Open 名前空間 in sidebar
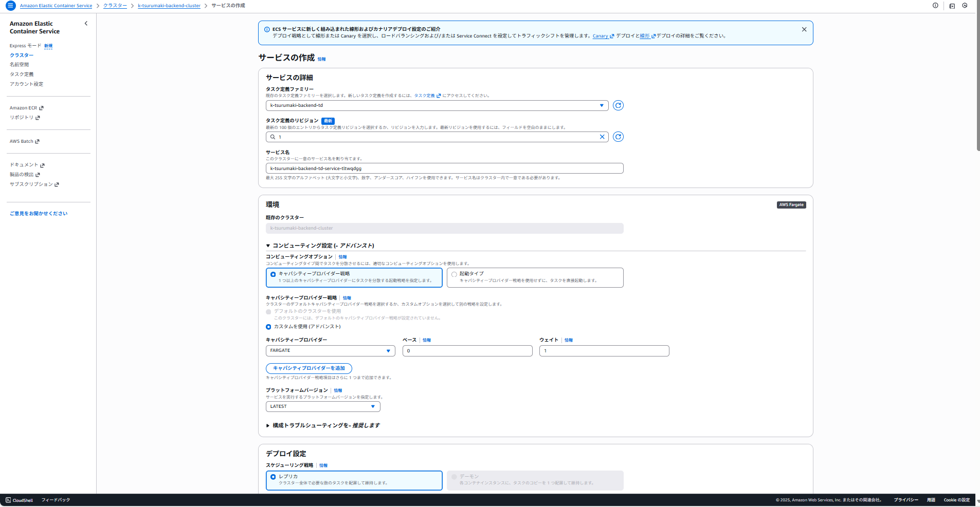Viewport: 980px width, 507px height. point(20,65)
